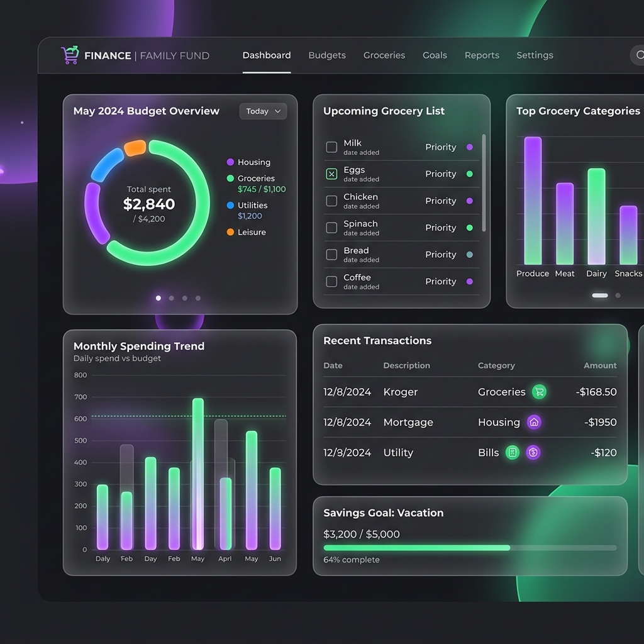
Task: Click the green receipt icon beside Bills
Action: [512, 453]
